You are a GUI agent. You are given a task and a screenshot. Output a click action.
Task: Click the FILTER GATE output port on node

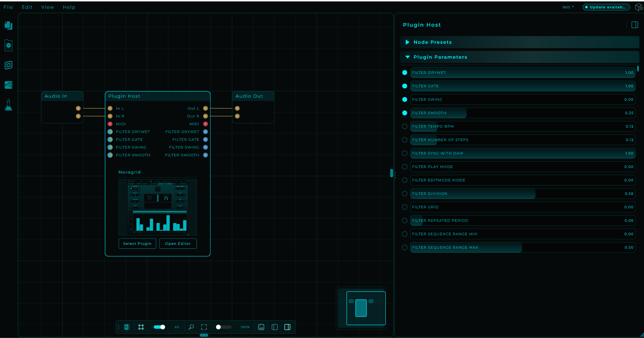(x=205, y=139)
